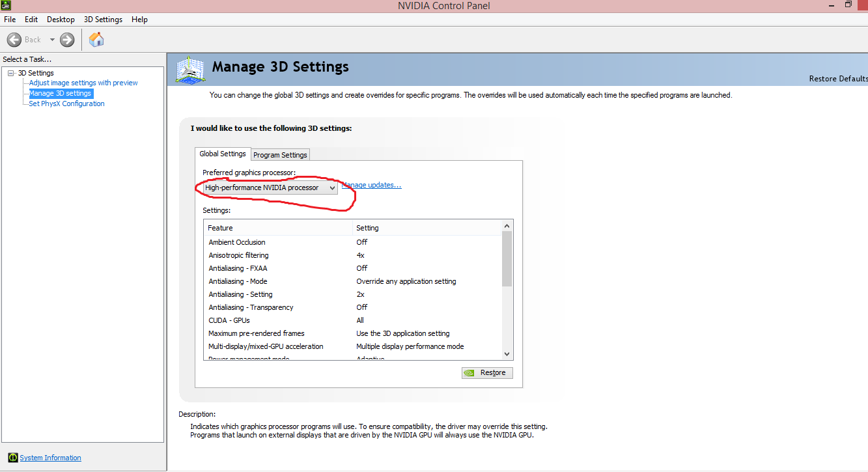
Task: Click Override any application setting value
Action: click(x=406, y=281)
